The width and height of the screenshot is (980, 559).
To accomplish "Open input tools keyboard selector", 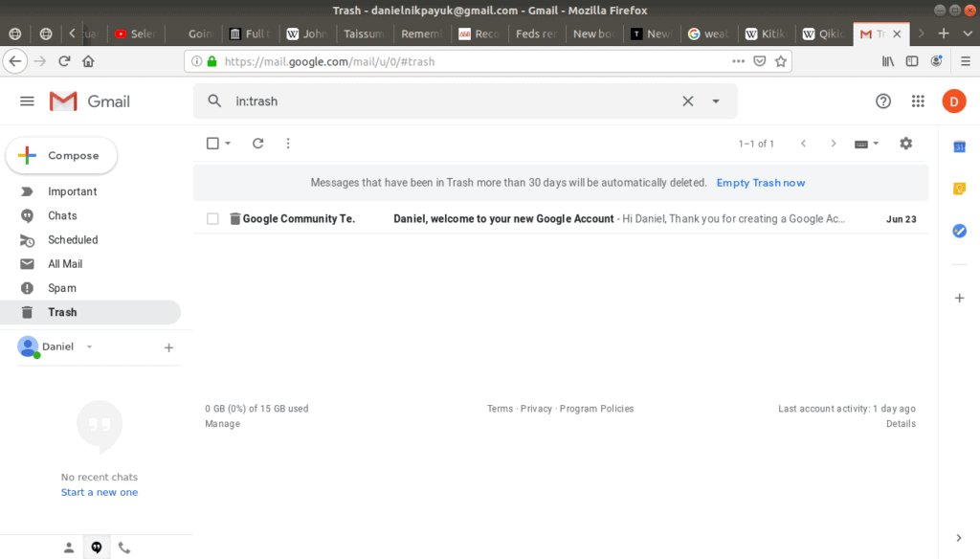I will click(x=866, y=144).
